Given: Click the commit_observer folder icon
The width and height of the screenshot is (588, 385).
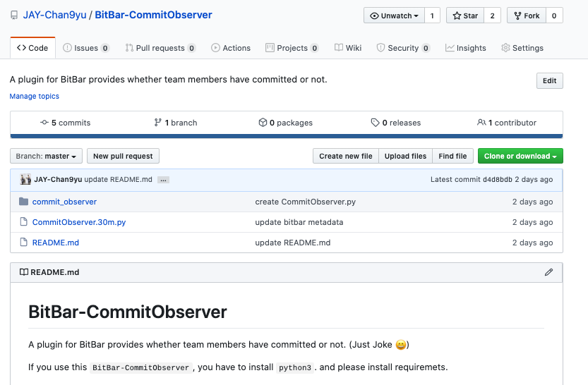Looking at the screenshot, I should coord(23,202).
